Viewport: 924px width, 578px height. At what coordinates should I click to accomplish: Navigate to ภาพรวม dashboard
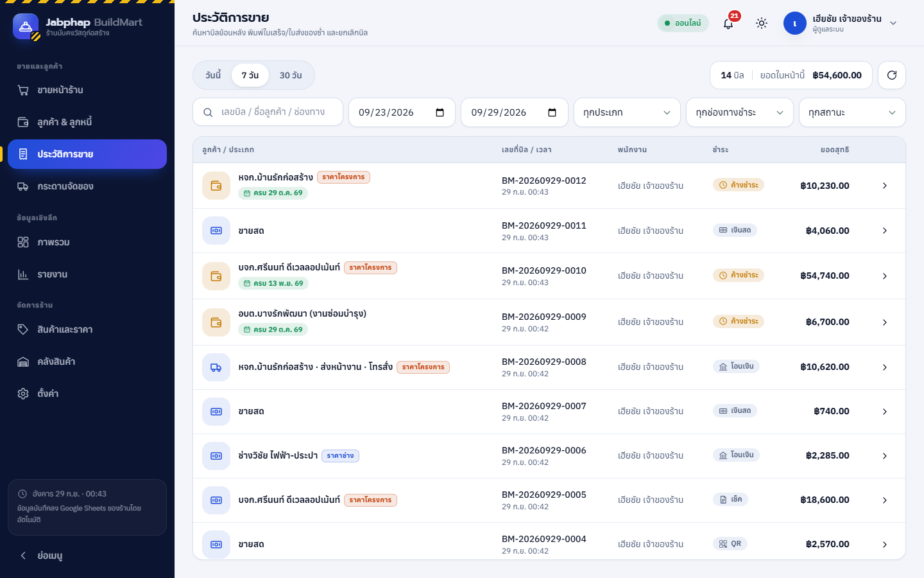pos(87,242)
